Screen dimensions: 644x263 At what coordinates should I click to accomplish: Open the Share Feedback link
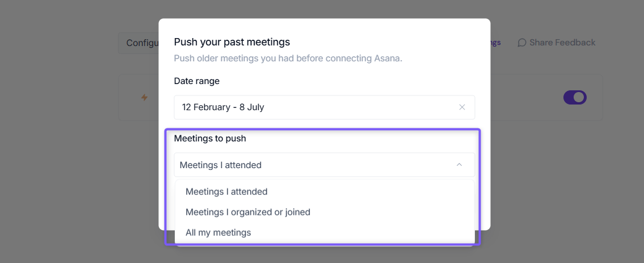click(x=557, y=43)
